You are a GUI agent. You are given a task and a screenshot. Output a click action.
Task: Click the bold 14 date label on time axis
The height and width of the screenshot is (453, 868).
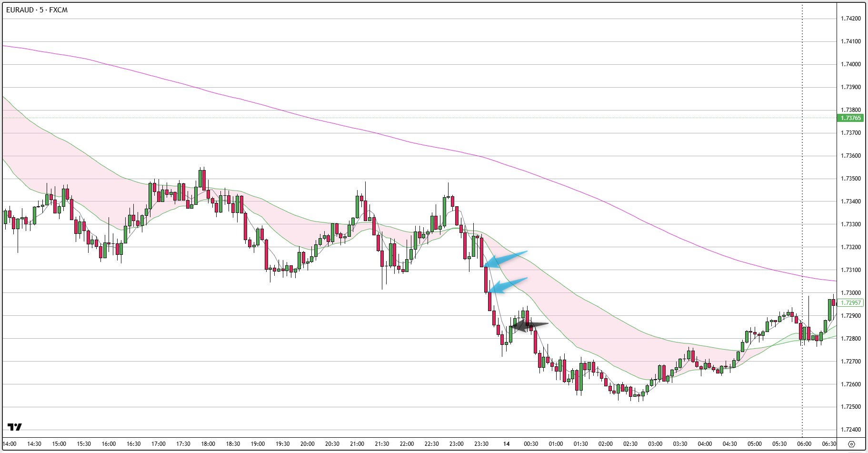tap(506, 444)
